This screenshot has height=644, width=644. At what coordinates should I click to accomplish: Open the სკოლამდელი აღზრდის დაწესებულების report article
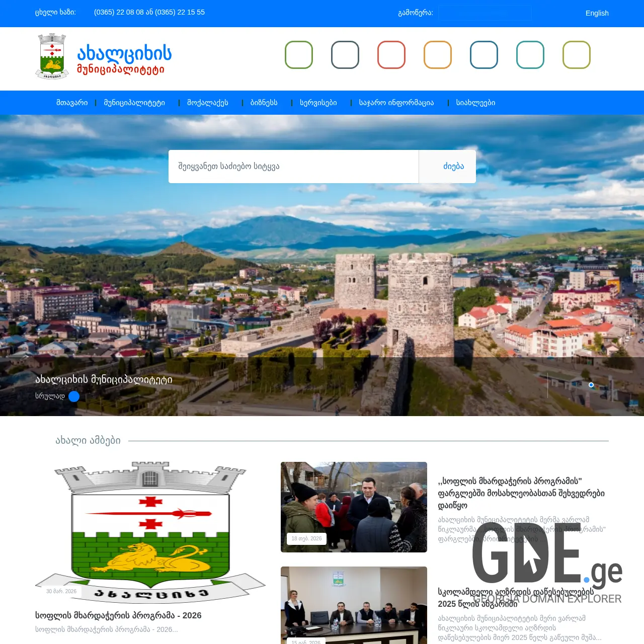[x=516, y=598]
